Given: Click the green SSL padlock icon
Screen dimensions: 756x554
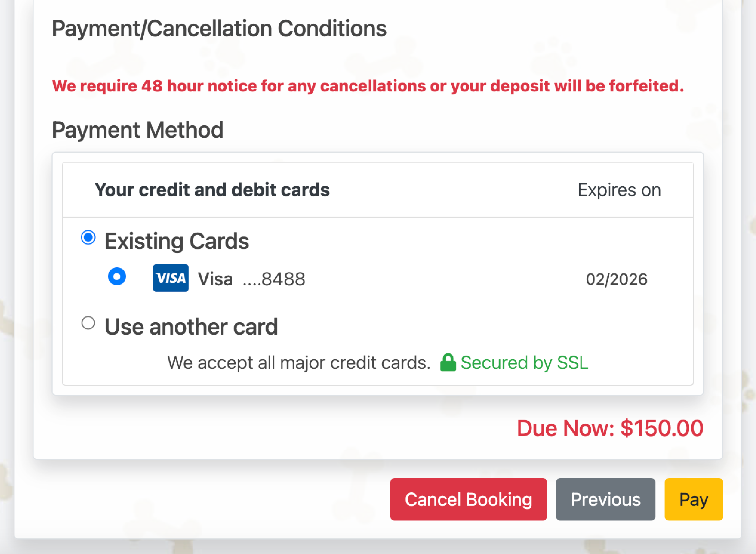Looking at the screenshot, I should (448, 362).
